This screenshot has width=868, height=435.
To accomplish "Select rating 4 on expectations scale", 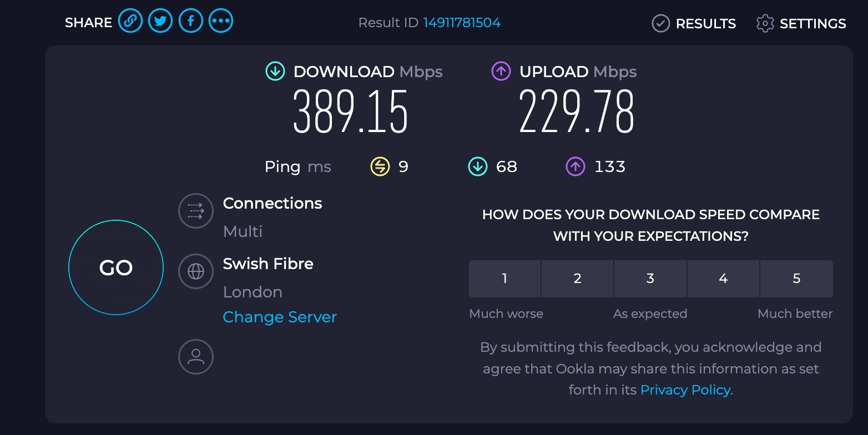I will pyautogui.click(x=723, y=279).
